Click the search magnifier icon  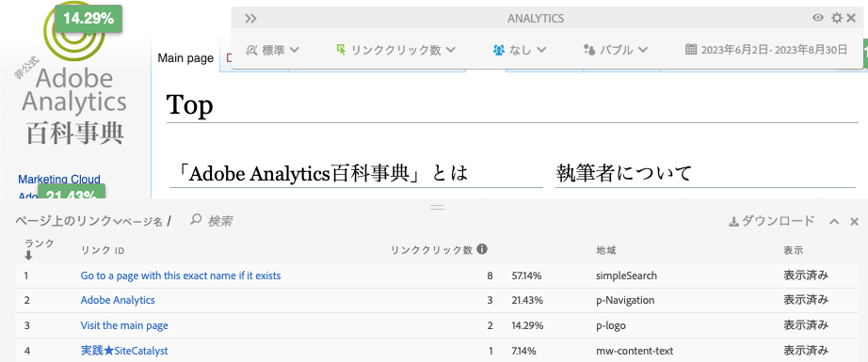click(x=196, y=220)
